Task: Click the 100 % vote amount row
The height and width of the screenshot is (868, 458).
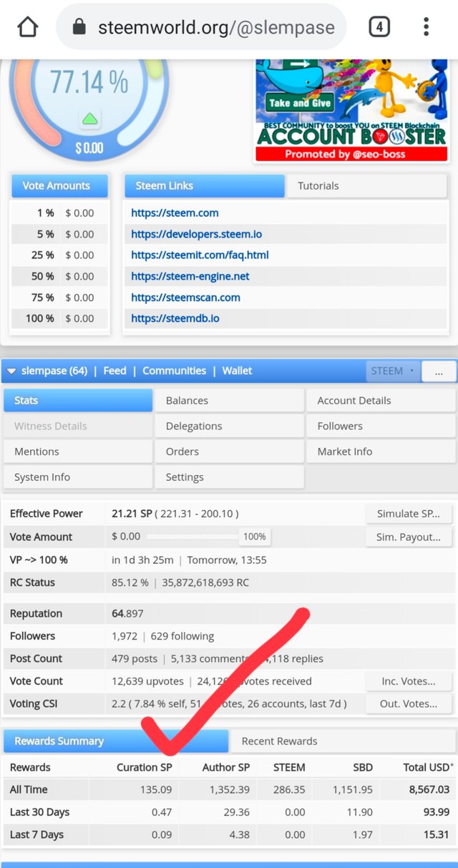Action: pos(60,318)
